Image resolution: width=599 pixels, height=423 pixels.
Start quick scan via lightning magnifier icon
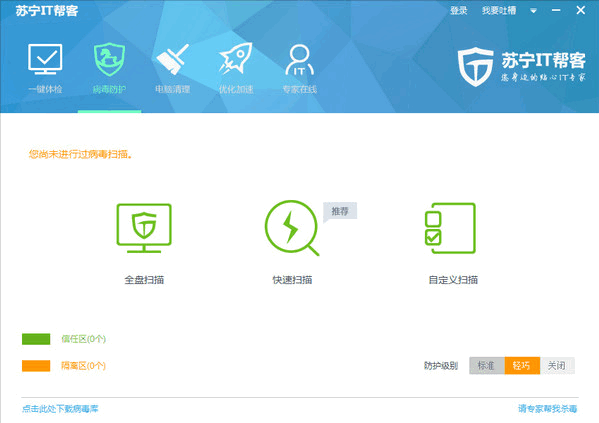point(292,228)
